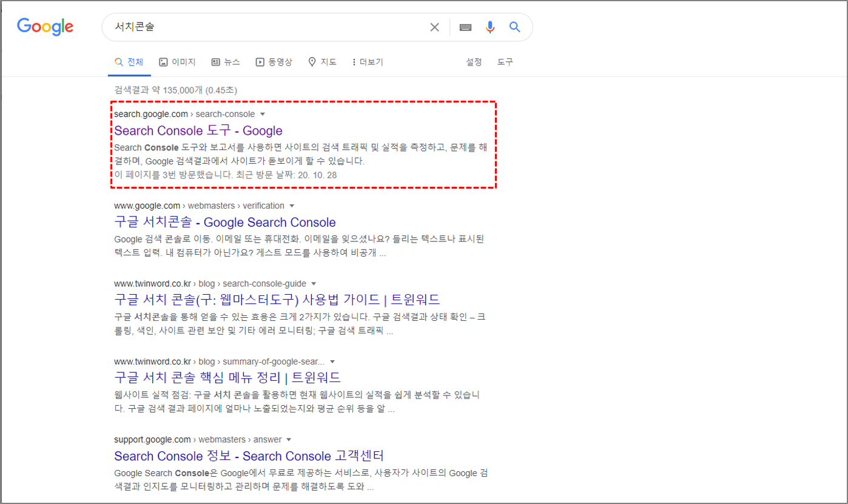The height and width of the screenshot is (504, 848).
Task: Open the 사용법 가이드 | 트윈워드 result
Action: pos(277,300)
